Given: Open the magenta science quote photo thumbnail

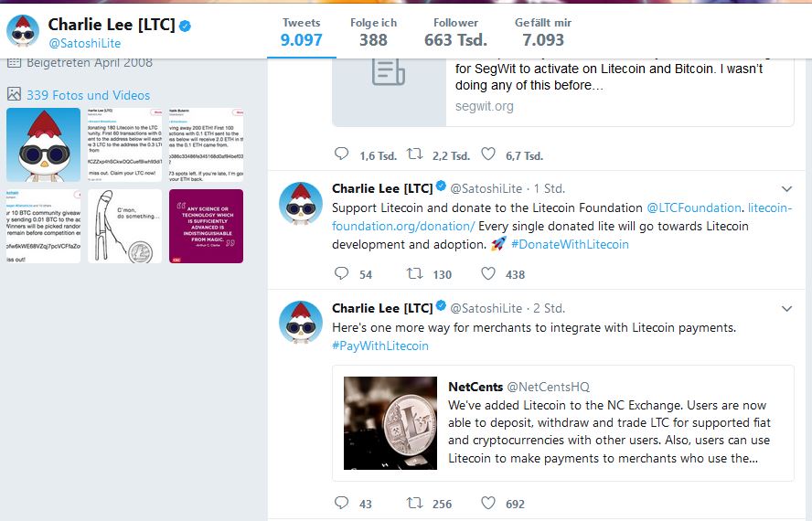Looking at the screenshot, I should [206, 226].
